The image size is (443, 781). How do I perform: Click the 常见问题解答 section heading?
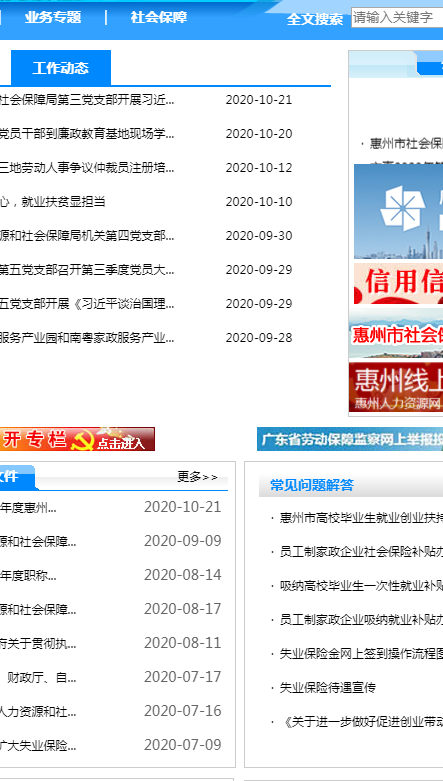(312, 485)
